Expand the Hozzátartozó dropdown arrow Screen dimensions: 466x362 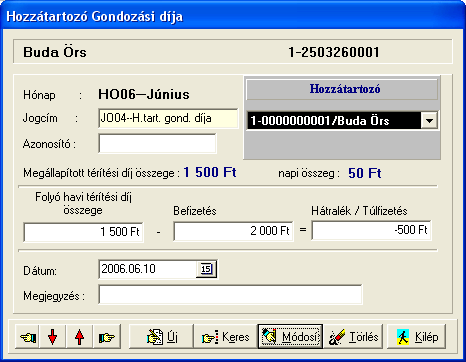429,120
